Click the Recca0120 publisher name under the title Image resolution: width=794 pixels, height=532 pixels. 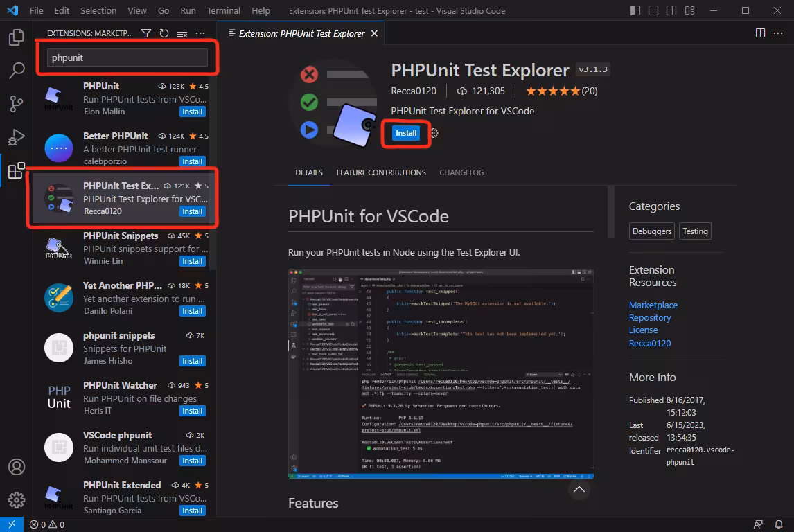point(413,91)
